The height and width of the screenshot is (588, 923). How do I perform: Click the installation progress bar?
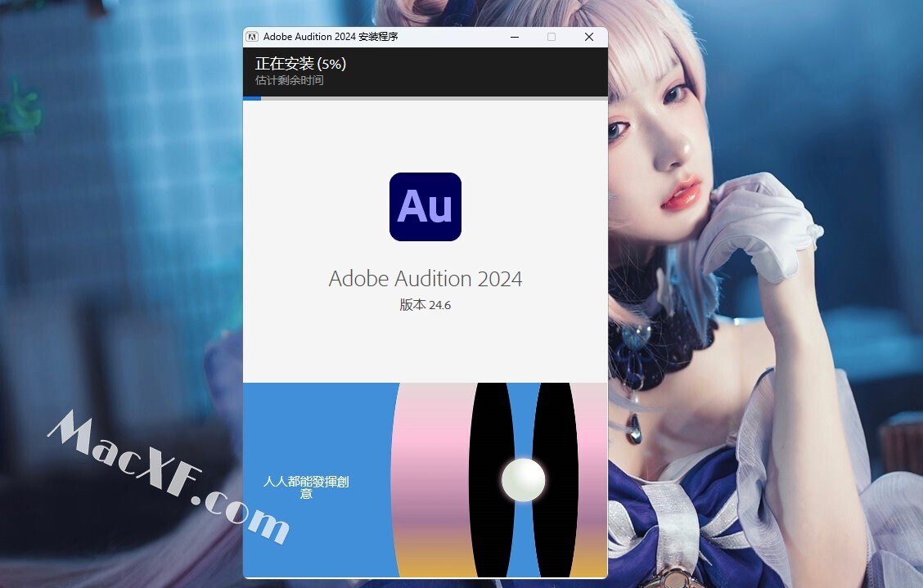[425, 98]
